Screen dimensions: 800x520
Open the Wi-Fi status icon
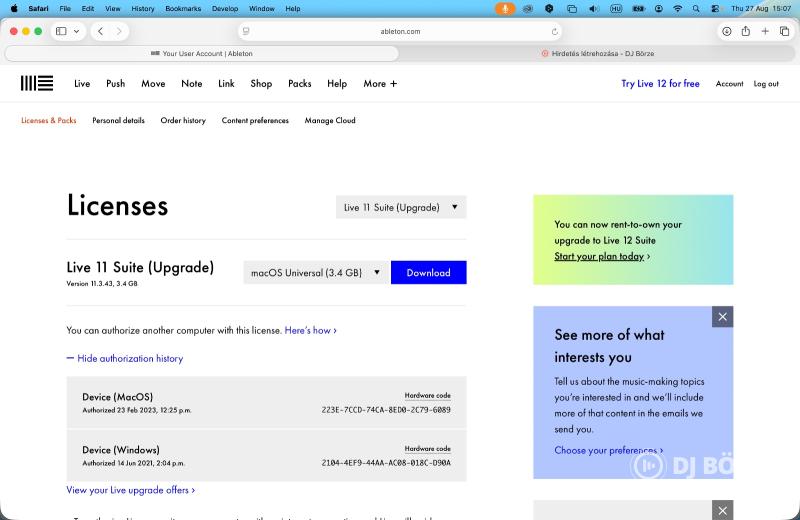(x=678, y=9)
